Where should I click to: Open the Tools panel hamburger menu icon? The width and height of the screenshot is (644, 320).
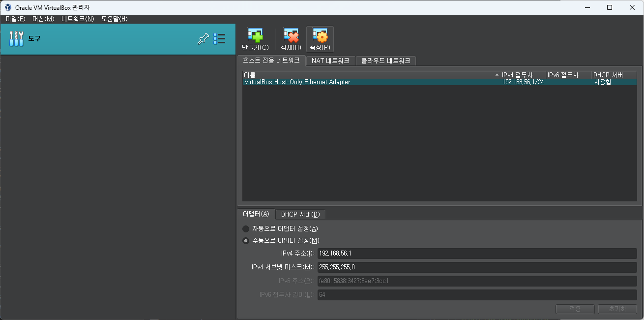(x=220, y=38)
